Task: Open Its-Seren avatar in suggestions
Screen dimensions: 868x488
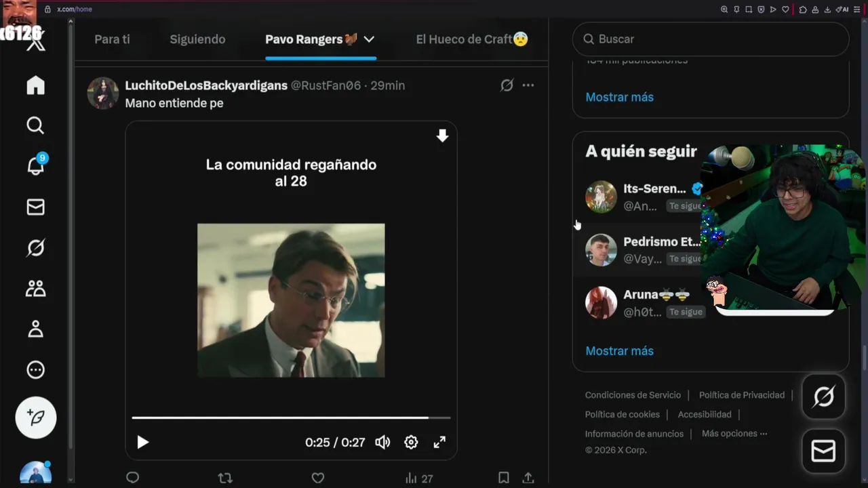Action: point(601,197)
